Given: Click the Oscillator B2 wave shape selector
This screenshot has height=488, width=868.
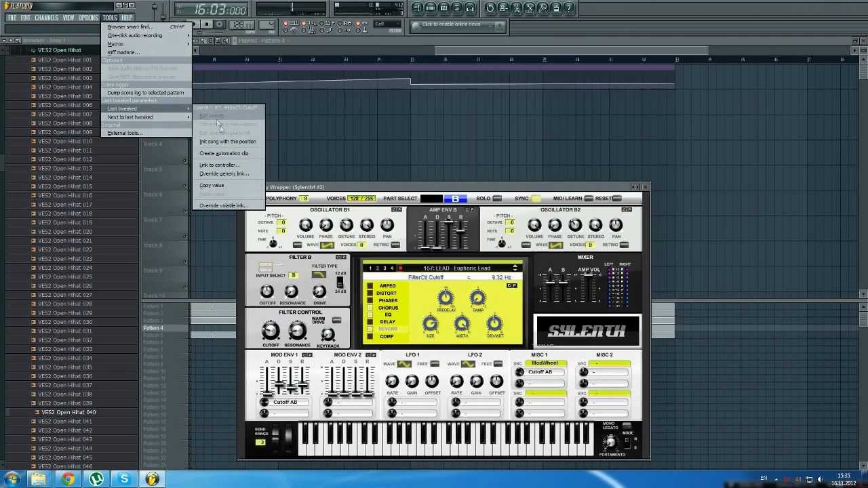Looking at the screenshot, I should [556, 245].
